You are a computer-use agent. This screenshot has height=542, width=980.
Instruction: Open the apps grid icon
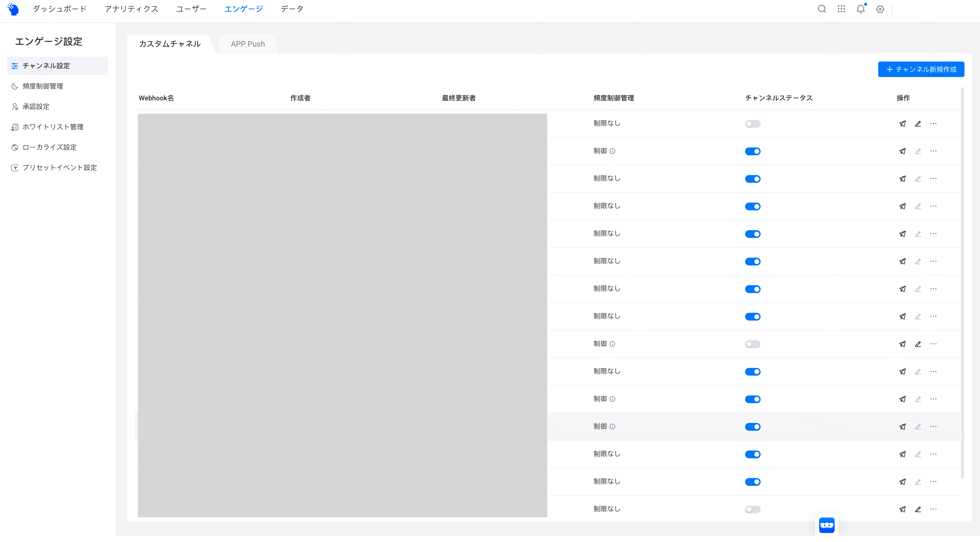(x=841, y=9)
